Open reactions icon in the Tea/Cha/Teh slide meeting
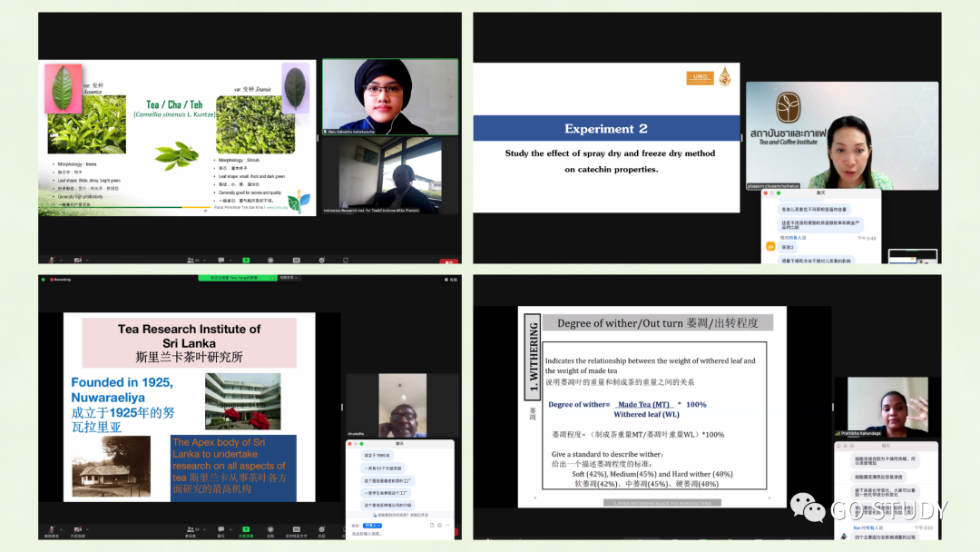This screenshot has width=980, height=552. pyautogui.click(x=322, y=260)
